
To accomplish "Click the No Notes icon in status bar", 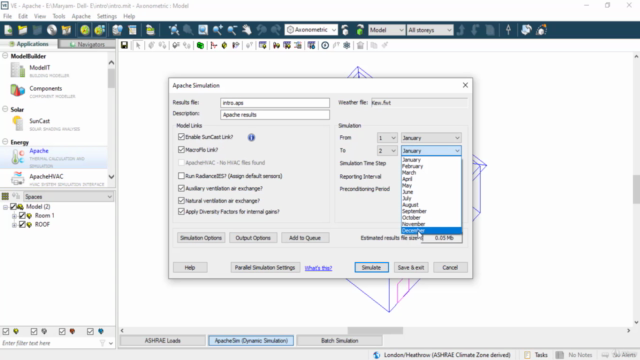I will coord(560,355).
